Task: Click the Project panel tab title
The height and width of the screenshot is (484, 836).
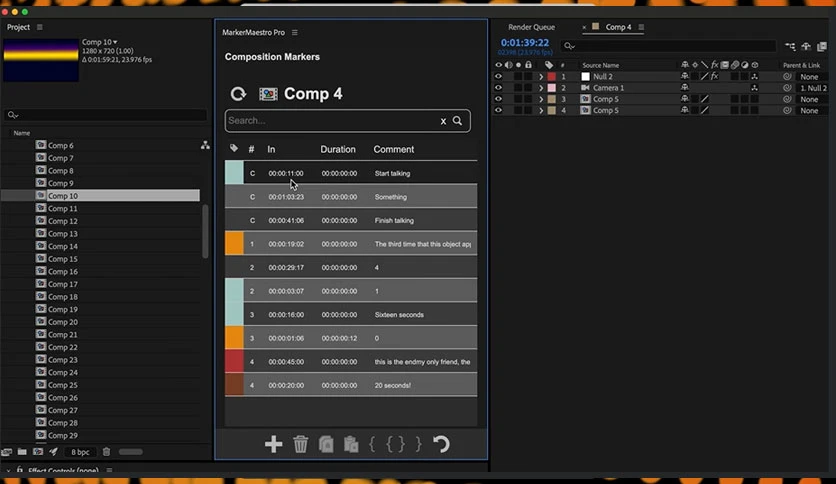Action: [x=18, y=27]
